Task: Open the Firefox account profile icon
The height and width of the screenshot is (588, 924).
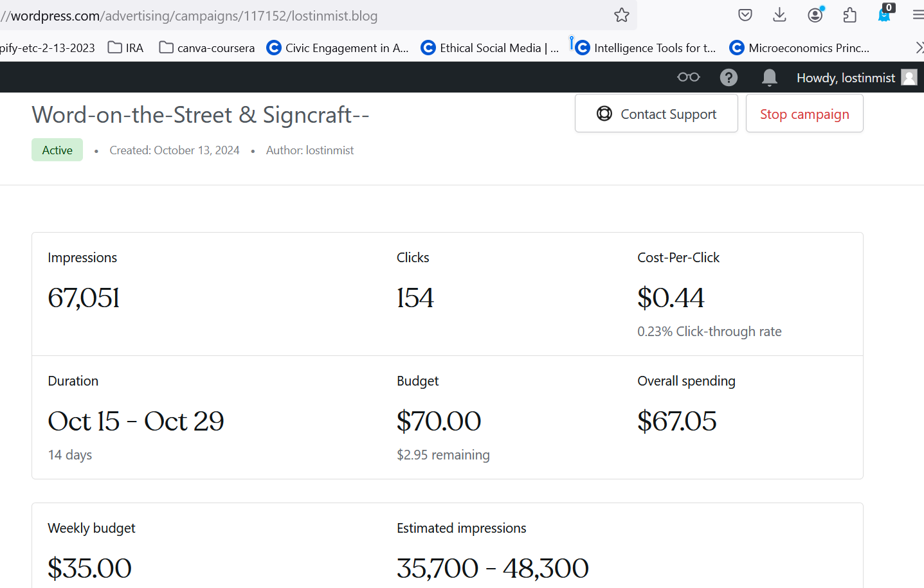Action: pyautogui.click(x=815, y=15)
